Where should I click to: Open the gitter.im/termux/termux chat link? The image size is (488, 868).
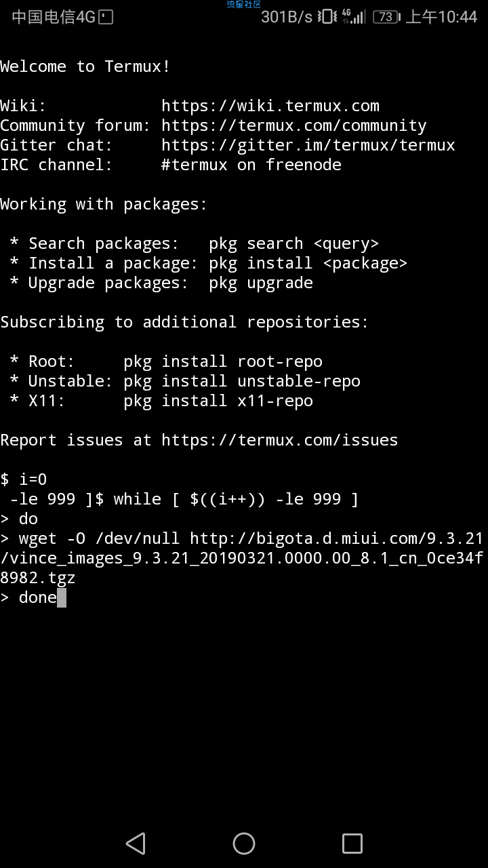[308, 145]
